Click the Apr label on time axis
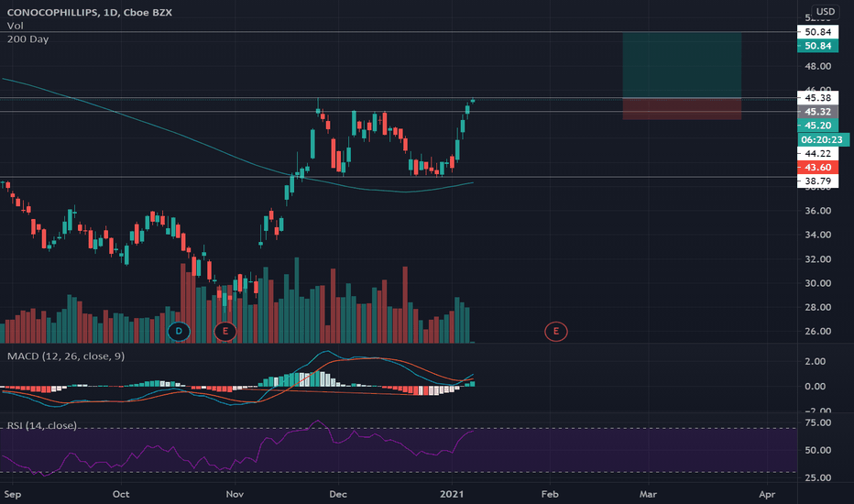Image resolution: width=854 pixels, height=504 pixels. (x=767, y=494)
